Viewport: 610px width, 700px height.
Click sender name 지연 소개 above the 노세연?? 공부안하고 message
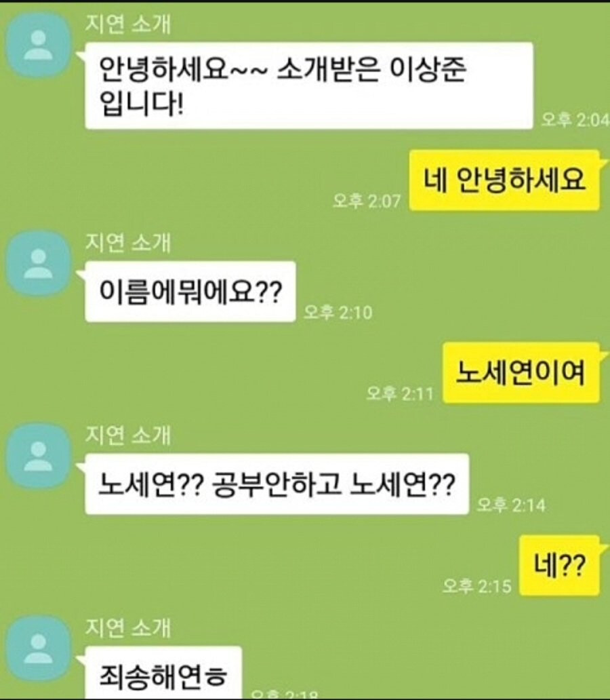pos(128,435)
